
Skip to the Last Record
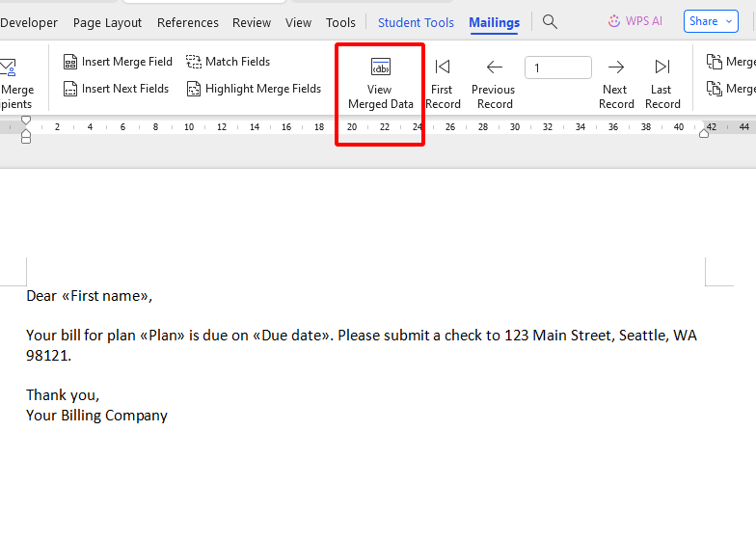(662, 67)
